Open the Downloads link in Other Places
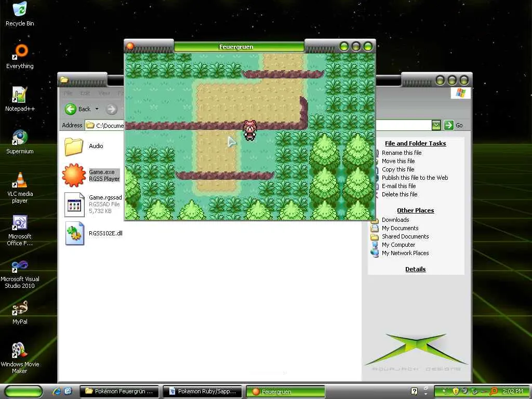Image resolution: width=532 pixels, height=399 pixels. [395, 220]
